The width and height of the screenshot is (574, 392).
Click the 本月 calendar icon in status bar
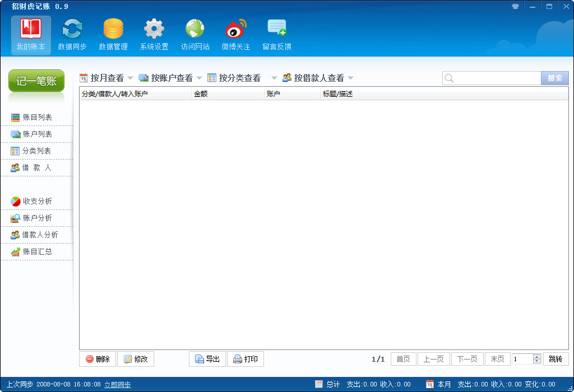point(430,384)
